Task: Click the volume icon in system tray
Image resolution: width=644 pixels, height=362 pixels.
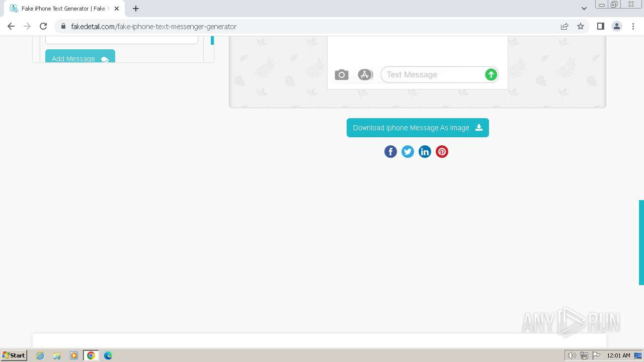Action: click(x=572, y=355)
